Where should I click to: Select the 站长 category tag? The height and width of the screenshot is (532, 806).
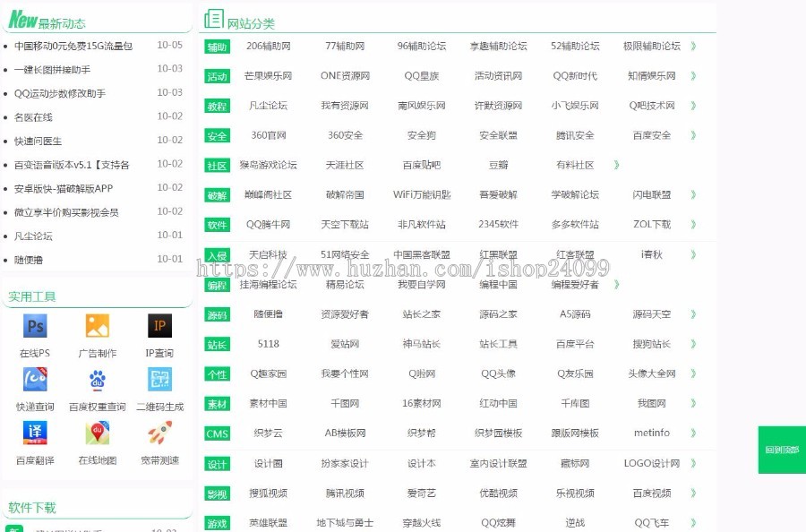click(x=217, y=345)
